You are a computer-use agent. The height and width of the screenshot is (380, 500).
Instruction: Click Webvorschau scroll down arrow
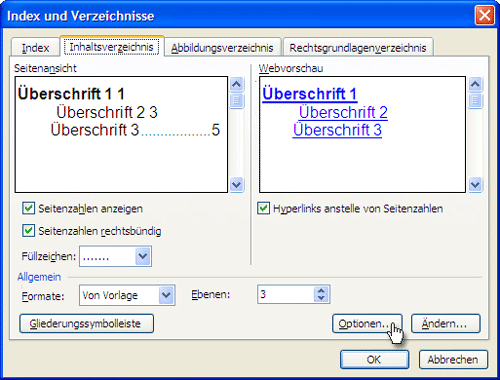coord(475,184)
